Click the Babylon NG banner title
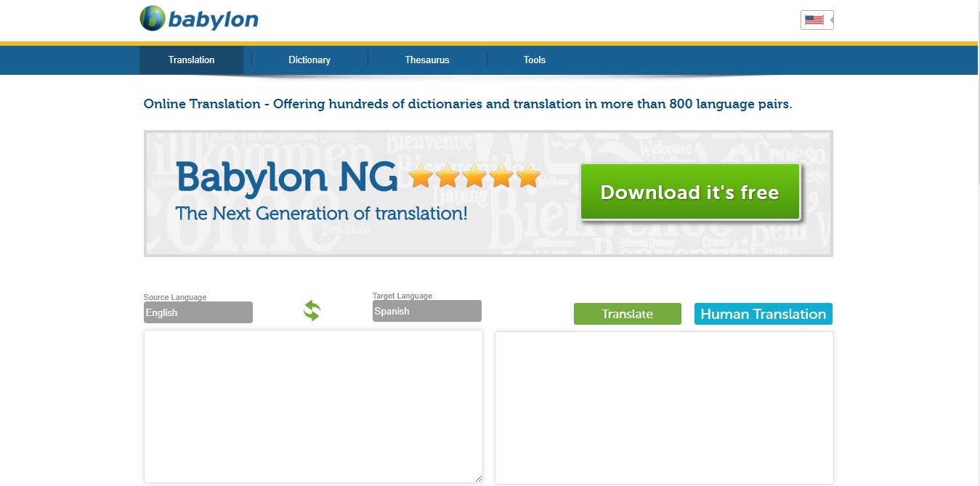The width and height of the screenshot is (980, 486). (287, 177)
